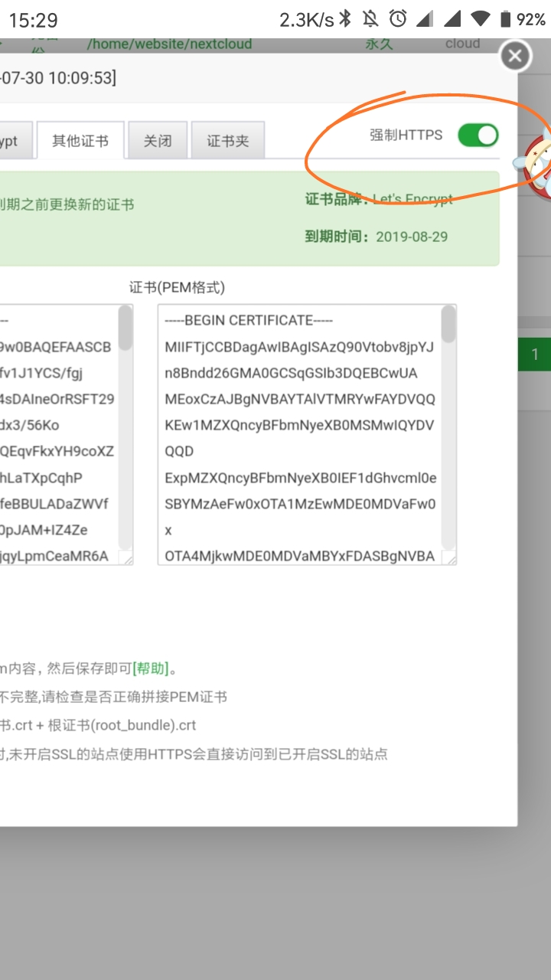The height and width of the screenshot is (980, 551).
Task: Click the /home/website/nextcloud path in background
Action: click(x=169, y=44)
